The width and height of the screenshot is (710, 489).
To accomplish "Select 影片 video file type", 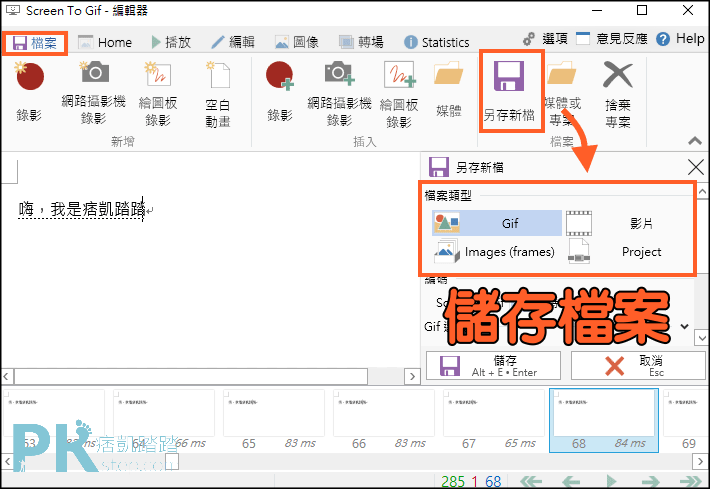I will pos(628,223).
